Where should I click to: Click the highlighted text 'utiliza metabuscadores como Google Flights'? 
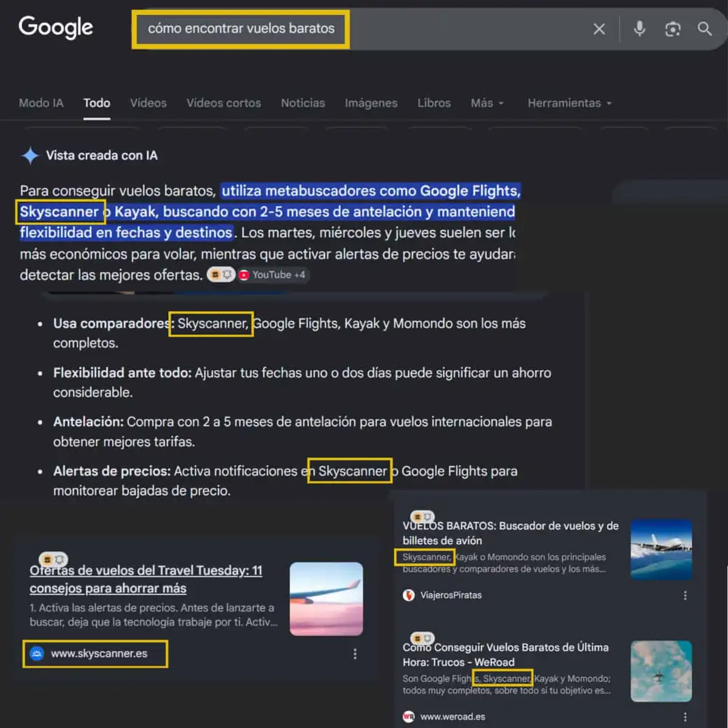[x=371, y=191]
